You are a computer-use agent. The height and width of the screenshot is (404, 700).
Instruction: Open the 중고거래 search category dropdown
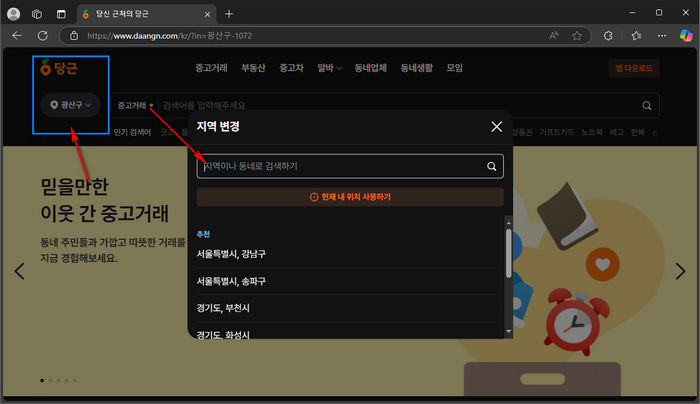(x=136, y=105)
